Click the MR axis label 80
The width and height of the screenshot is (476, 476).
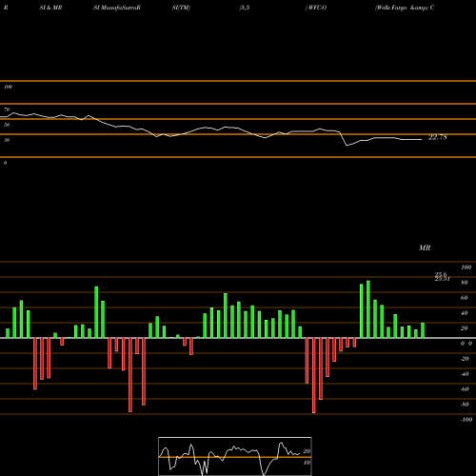tap(464, 283)
